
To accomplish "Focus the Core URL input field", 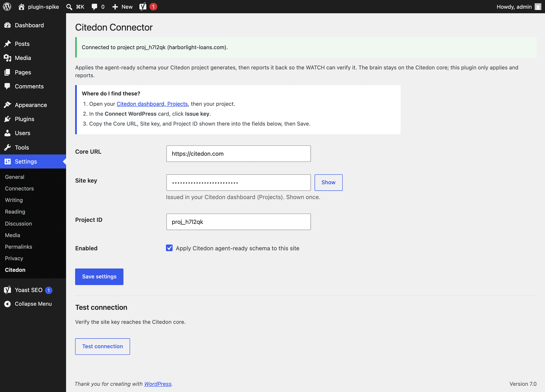I will (238, 154).
